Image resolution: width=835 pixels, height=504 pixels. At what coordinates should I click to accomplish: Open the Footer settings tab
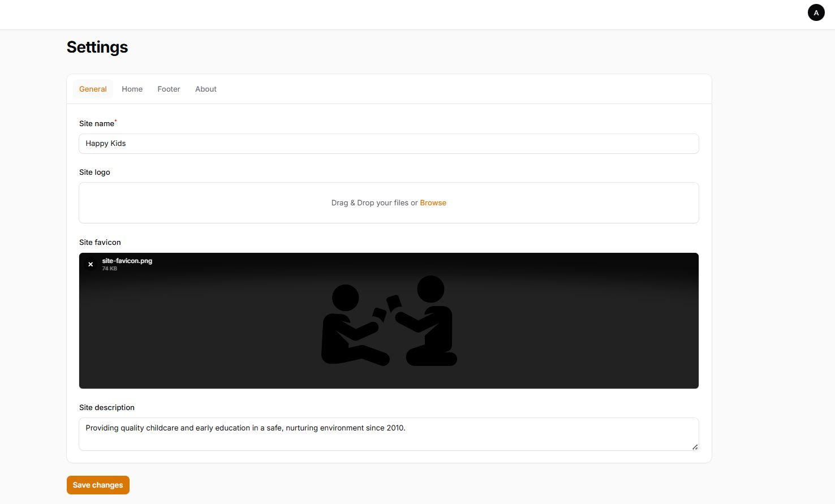[x=169, y=89]
